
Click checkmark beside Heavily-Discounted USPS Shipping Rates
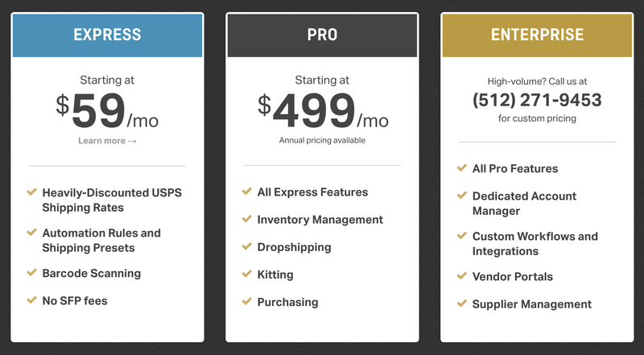tap(31, 192)
